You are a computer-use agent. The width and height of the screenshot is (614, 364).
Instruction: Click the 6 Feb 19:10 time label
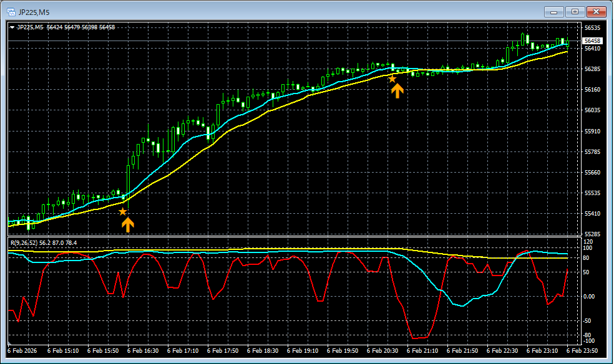click(302, 351)
